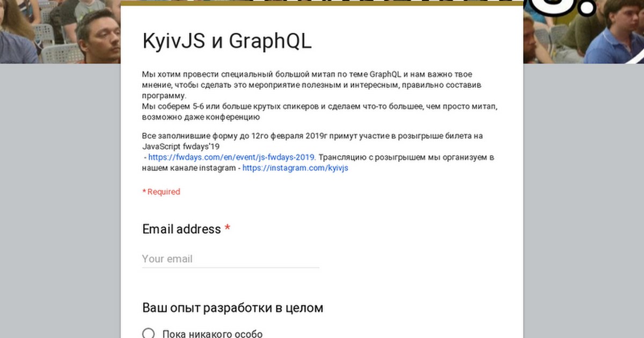Click the 'Email address' question label
644x338 pixels.
click(x=181, y=229)
